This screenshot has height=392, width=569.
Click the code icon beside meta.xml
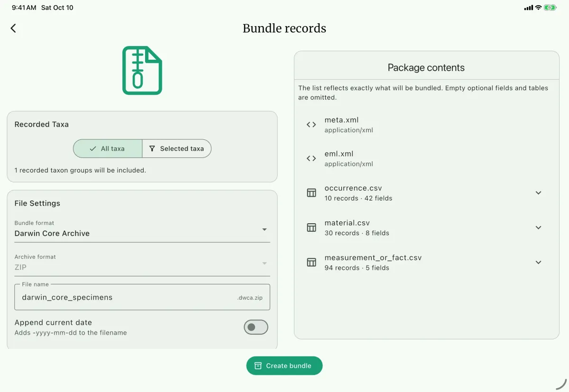(311, 125)
